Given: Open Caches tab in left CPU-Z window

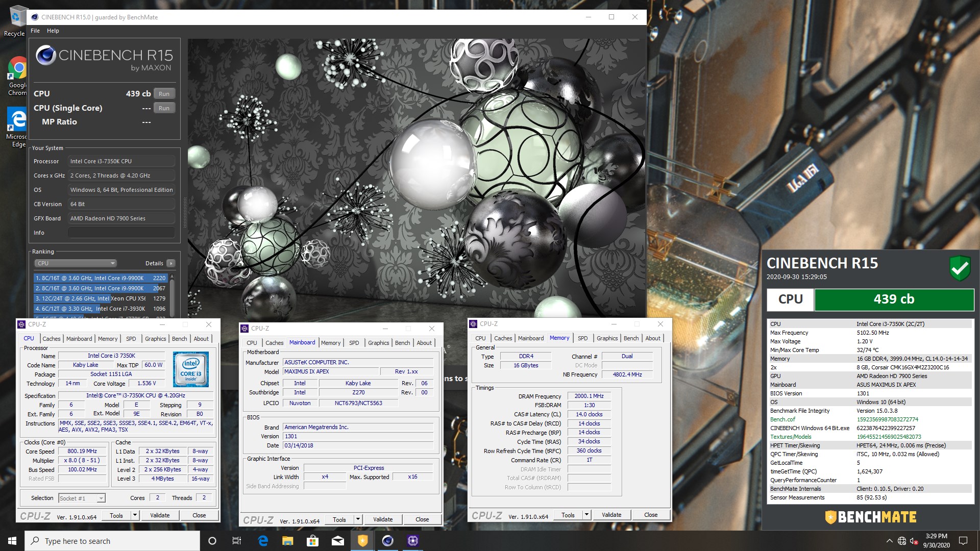Looking at the screenshot, I should pyautogui.click(x=52, y=339).
